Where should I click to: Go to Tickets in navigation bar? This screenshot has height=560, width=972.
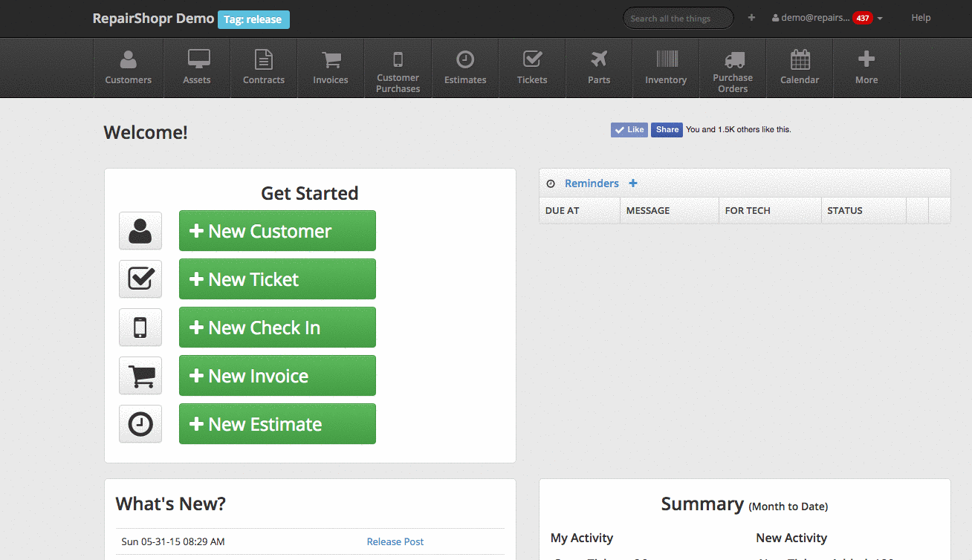tap(532, 68)
